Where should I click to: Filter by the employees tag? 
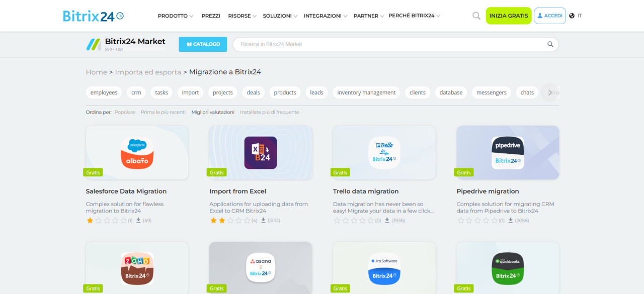(104, 92)
